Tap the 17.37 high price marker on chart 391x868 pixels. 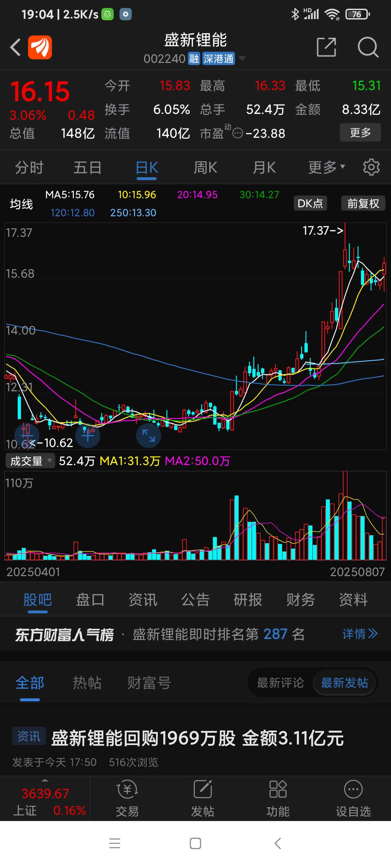323,230
